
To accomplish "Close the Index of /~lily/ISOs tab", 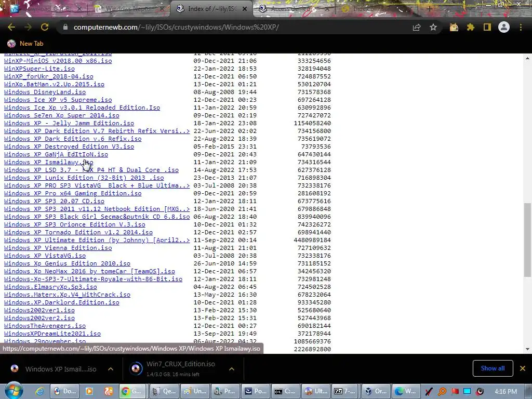I will point(245,9).
